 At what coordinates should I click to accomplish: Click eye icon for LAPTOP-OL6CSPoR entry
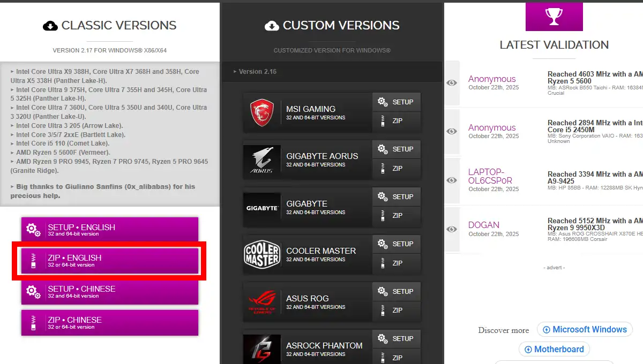(x=452, y=180)
